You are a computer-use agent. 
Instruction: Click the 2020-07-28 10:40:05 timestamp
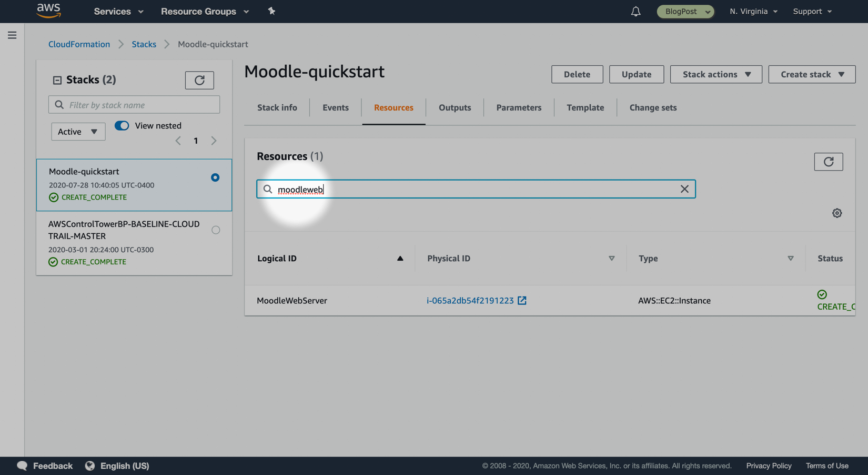click(102, 185)
